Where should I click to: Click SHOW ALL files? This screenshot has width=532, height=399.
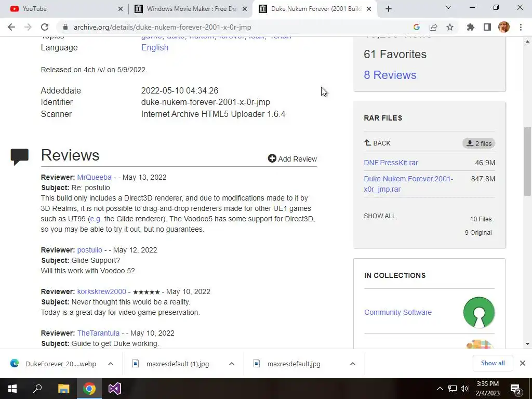[x=379, y=216]
